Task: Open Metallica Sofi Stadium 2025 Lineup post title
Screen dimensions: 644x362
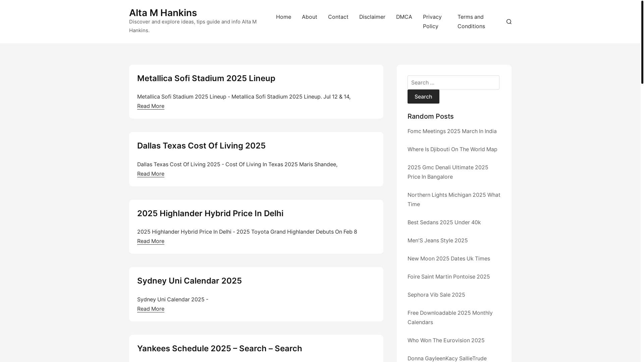Action: click(206, 78)
